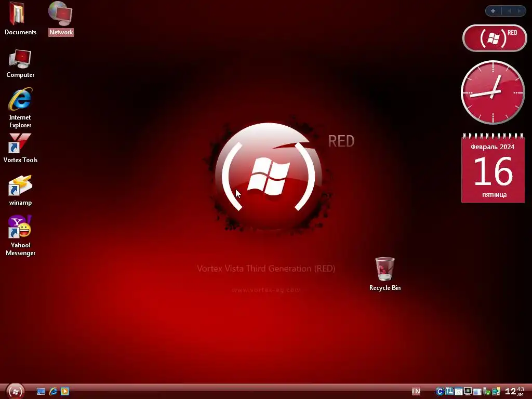Launch Internet Explorer from Quick Launch
The image size is (532, 399).
coord(54,391)
